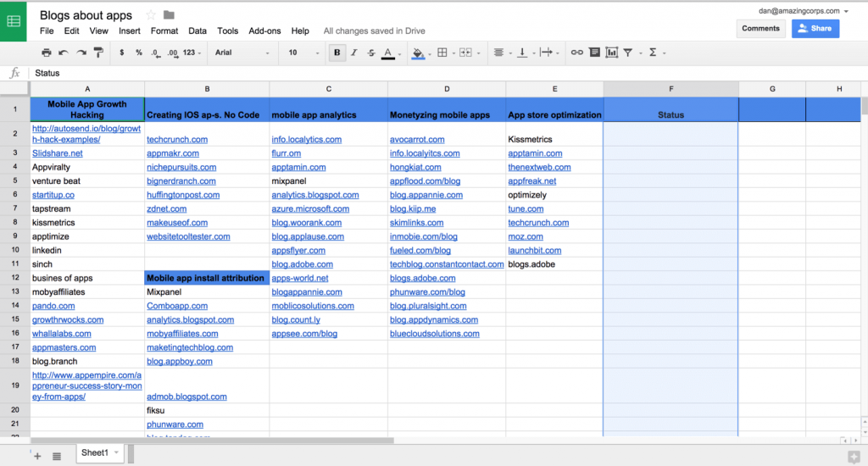Click the print icon in toolbar
The height and width of the screenshot is (466, 868).
point(47,53)
